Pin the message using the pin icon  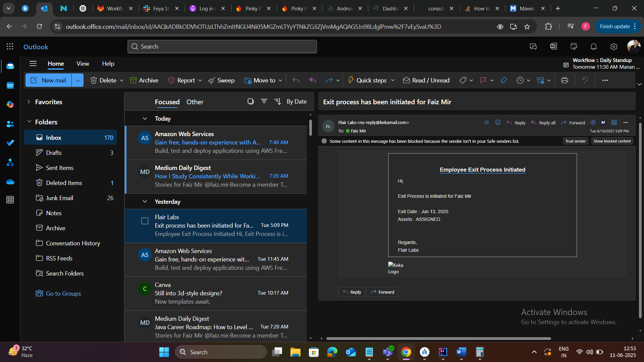[x=503, y=80]
